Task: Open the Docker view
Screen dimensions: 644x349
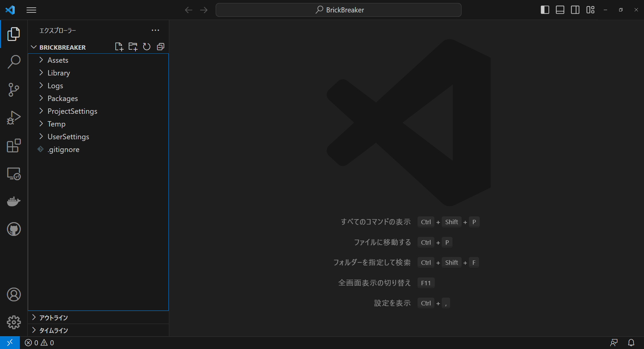Action: (14, 201)
